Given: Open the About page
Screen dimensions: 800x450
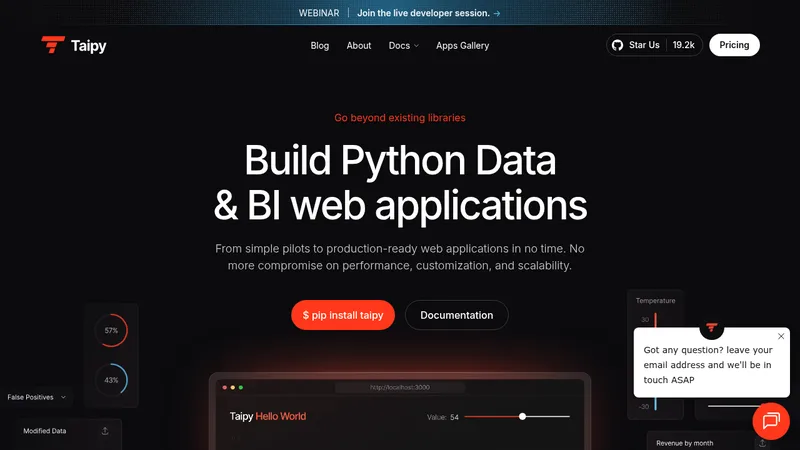Looking at the screenshot, I should click(359, 45).
